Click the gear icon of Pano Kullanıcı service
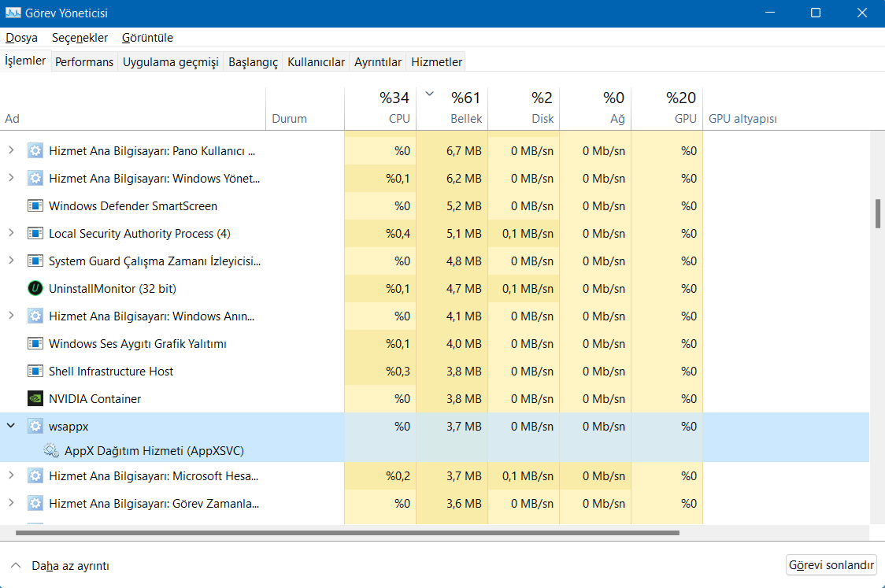885x588 pixels. coord(35,150)
